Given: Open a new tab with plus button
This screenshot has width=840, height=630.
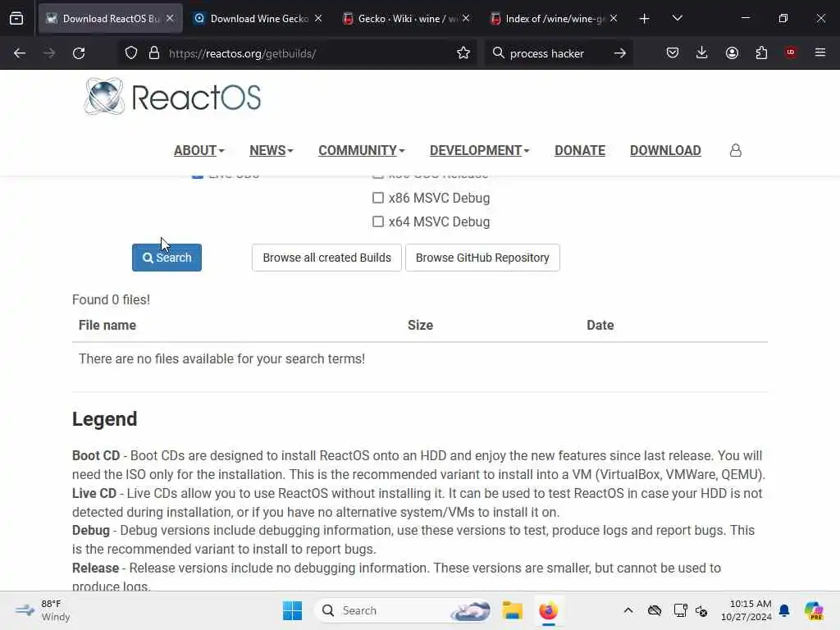Looking at the screenshot, I should coord(644,19).
